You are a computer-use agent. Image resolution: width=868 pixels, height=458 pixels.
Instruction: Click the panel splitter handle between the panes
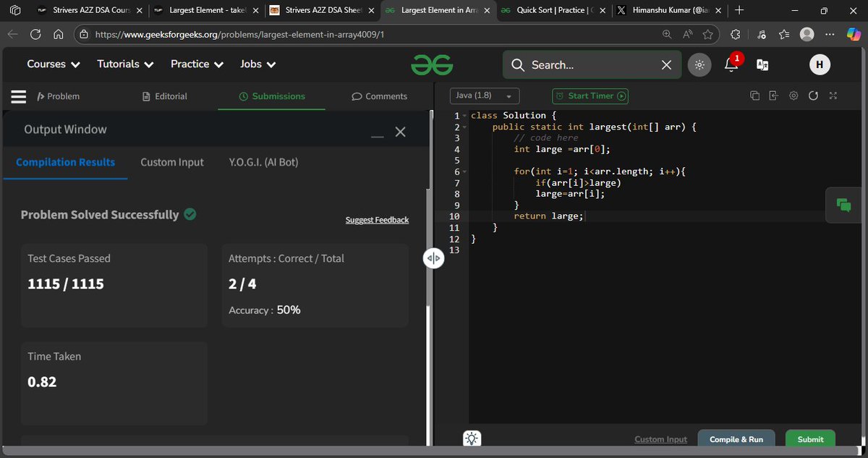click(x=433, y=258)
